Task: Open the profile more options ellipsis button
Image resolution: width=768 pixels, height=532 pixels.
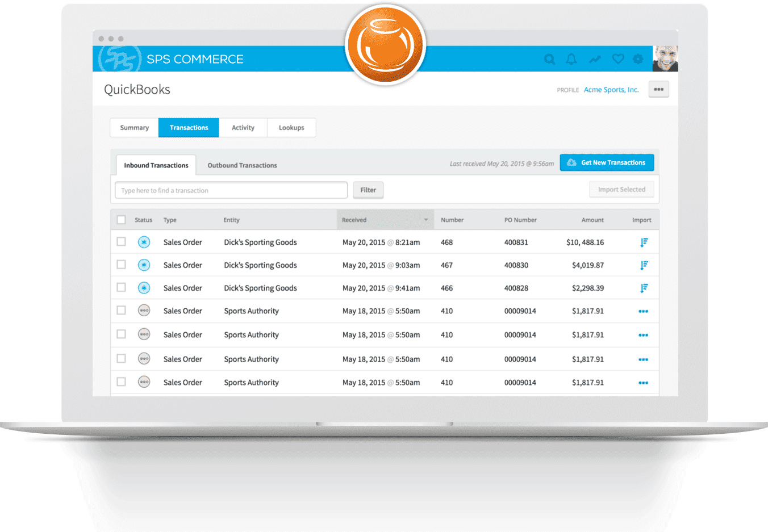Action: coord(659,89)
